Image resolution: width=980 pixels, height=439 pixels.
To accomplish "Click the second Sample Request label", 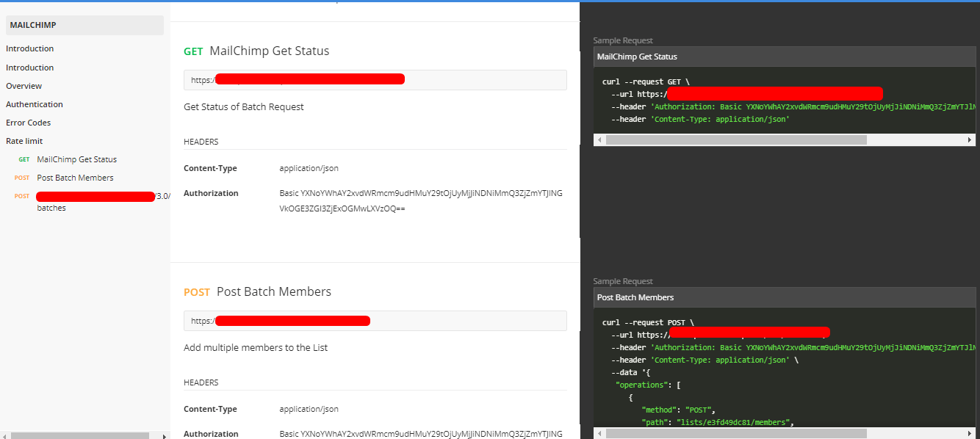I will (x=623, y=281).
